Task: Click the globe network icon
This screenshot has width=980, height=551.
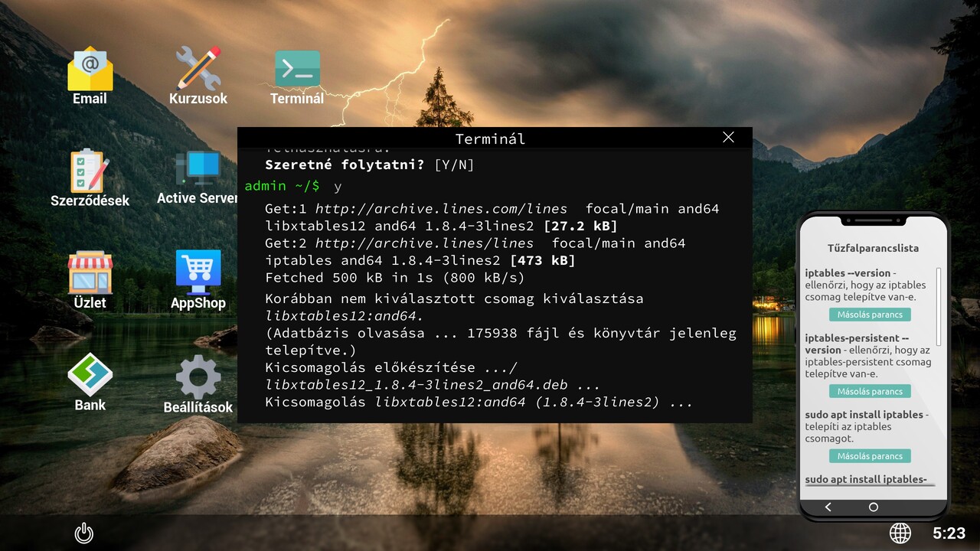Action: [x=900, y=533]
